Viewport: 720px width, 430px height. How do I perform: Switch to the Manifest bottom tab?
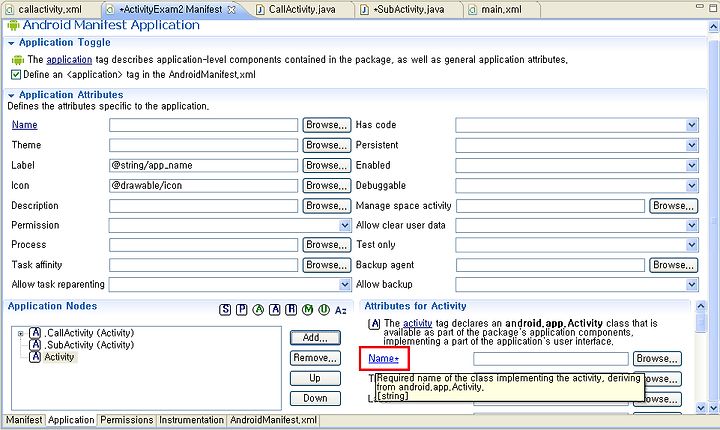point(24,420)
